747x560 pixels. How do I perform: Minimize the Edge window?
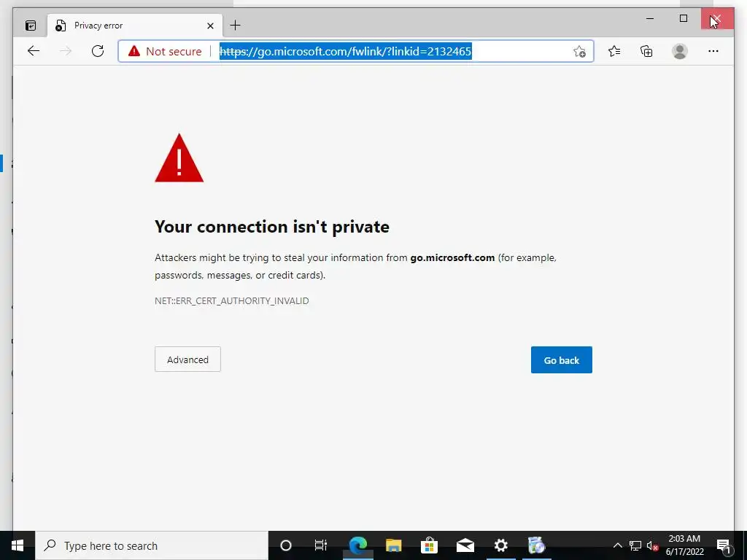pyautogui.click(x=650, y=18)
